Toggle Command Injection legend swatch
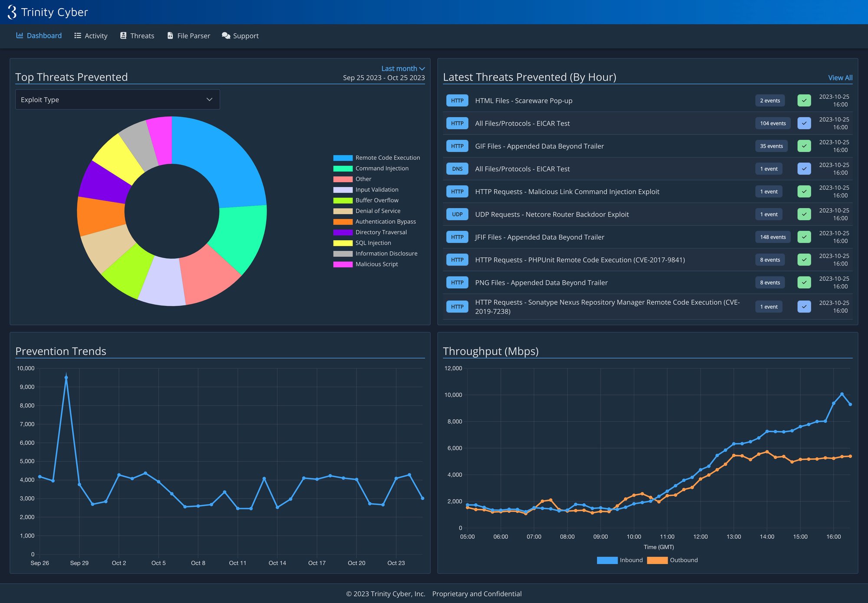 343,168
